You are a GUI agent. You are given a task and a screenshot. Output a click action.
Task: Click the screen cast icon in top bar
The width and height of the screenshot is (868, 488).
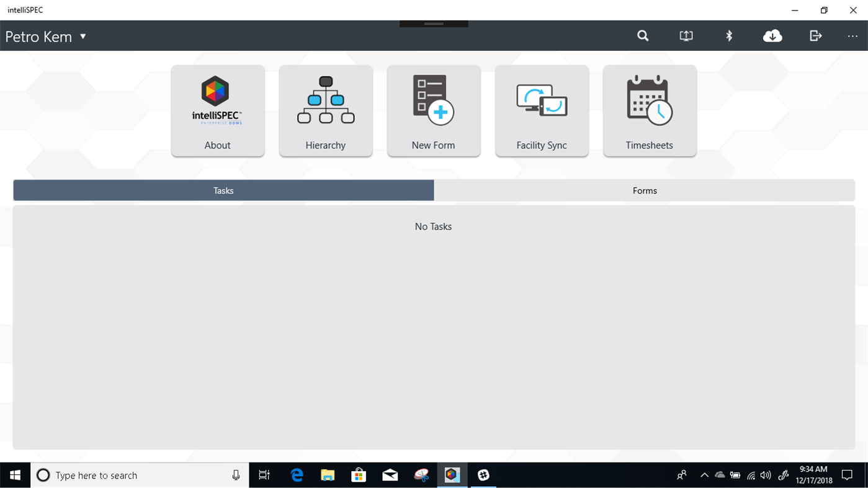[x=686, y=35]
